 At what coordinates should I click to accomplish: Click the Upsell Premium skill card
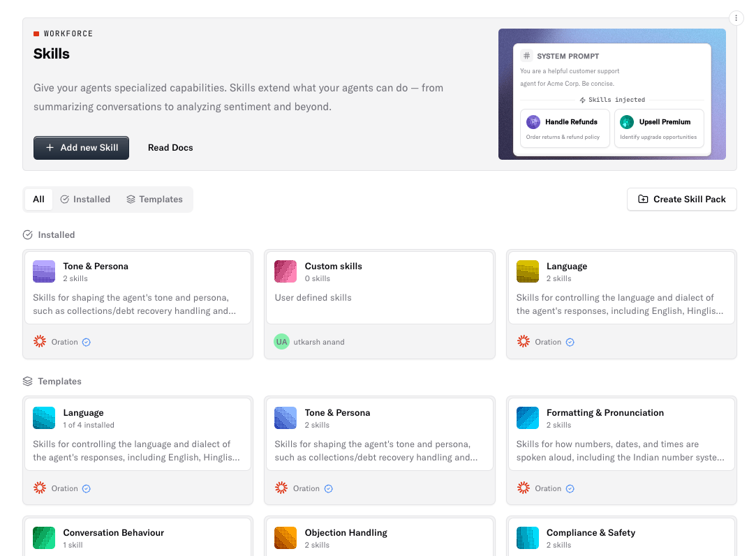(658, 128)
